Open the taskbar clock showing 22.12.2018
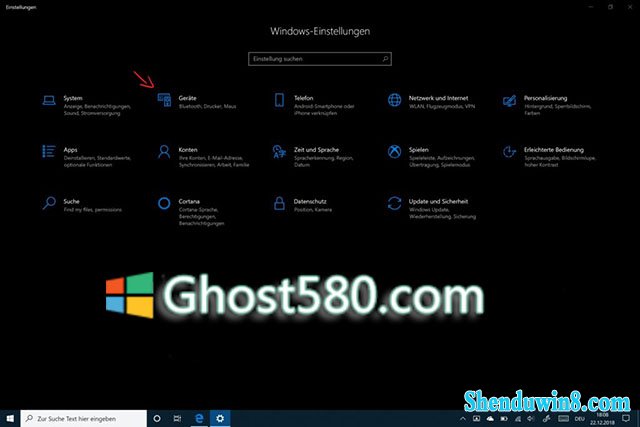Image resolution: width=640 pixels, height=427 pixels. point(602,419)
